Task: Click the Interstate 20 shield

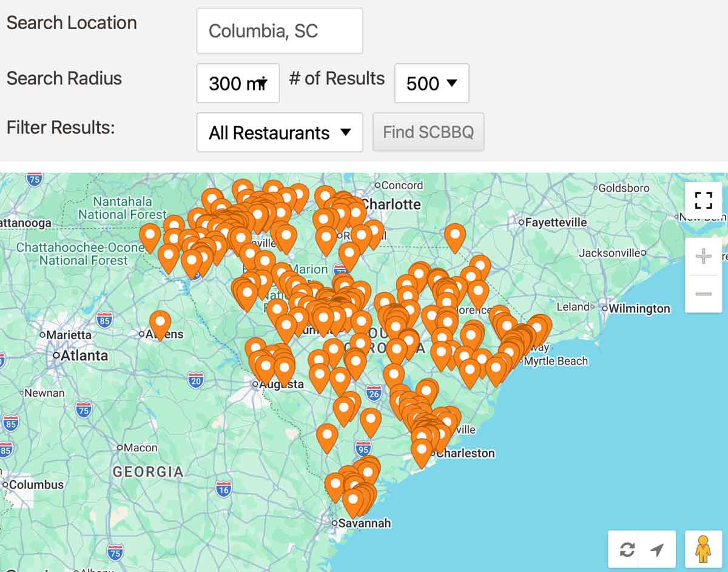Action: coord(195,380)
